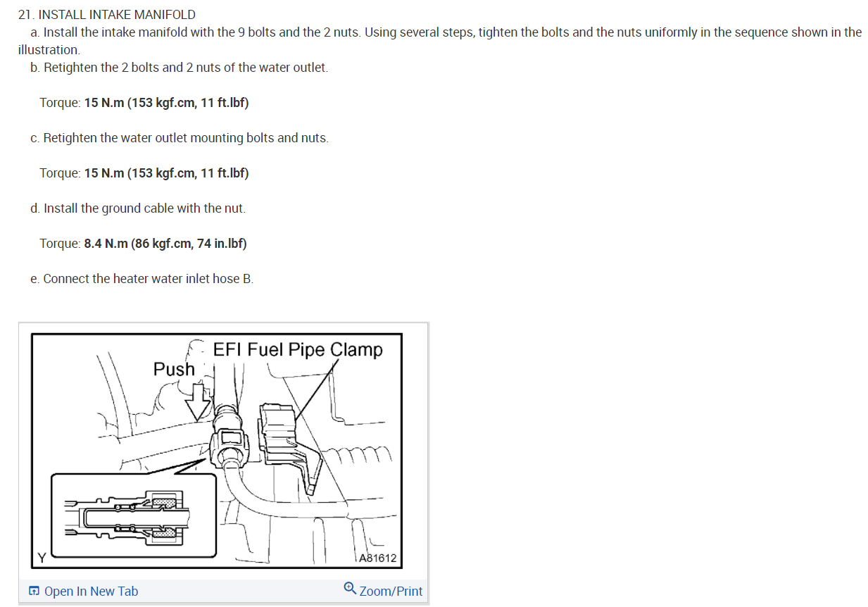Select the 8.4 N.m torque value
The width and height of the screenshot is (868, 607).
pyautogui.click(x=106, y=244)
